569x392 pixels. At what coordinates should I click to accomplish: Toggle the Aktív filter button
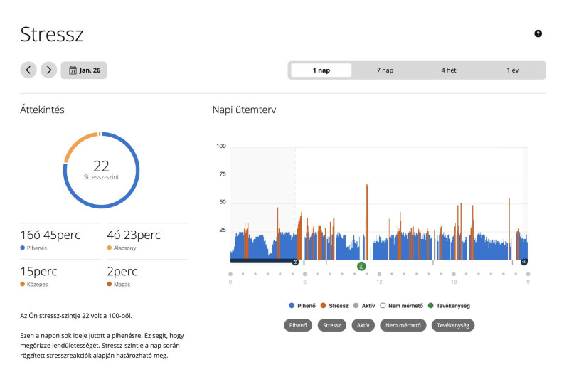pos(364,325)
